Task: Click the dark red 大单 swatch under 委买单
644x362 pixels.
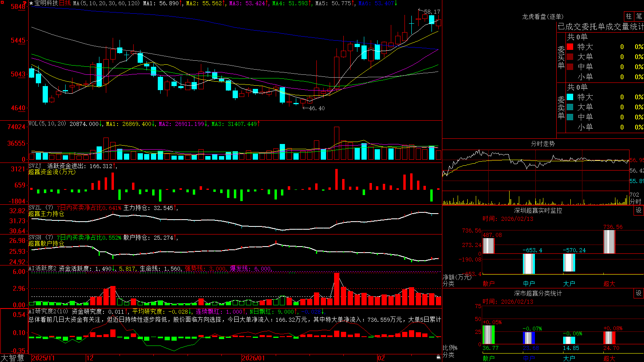Action: point(570,57)
